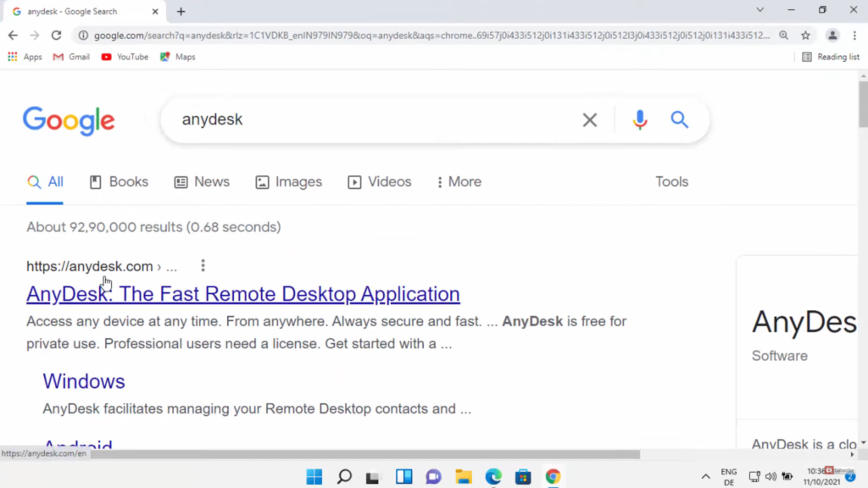Open the Chrome profile avatar icon
The height and width of the screenshot is (488, 868).
(832, 35)
